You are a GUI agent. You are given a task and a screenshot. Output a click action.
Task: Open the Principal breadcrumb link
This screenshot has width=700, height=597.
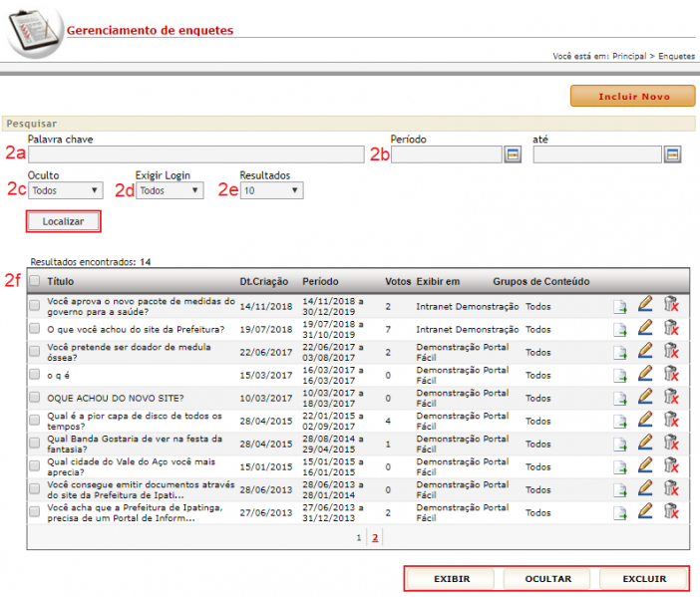click(x=629, y=56)
